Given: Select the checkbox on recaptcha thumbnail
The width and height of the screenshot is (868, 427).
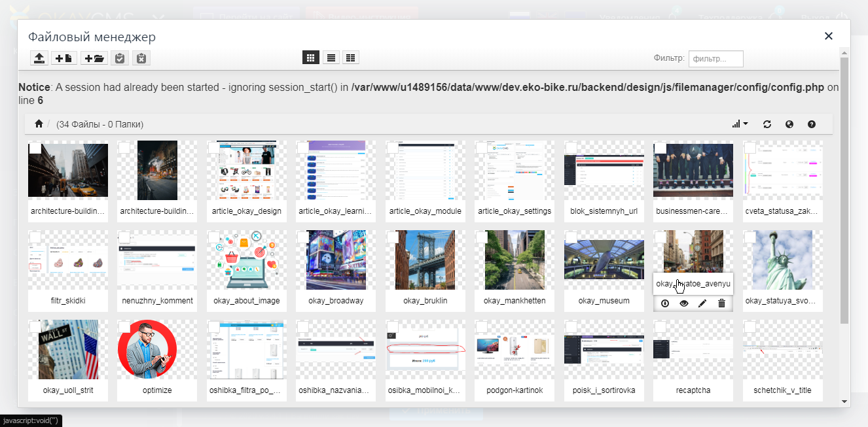Looking at the screenshot, I should pyautogui.click(x=660, y=327).
